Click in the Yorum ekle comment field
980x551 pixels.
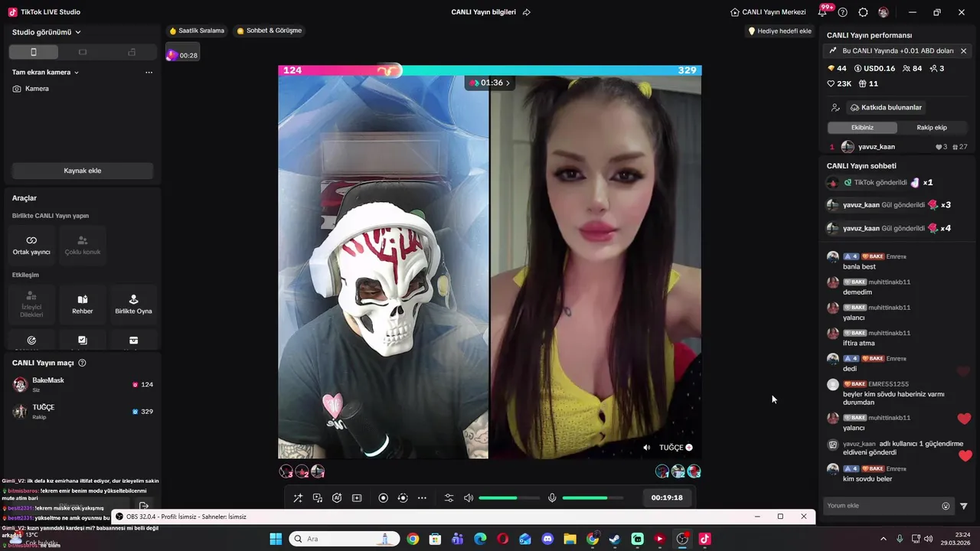(882, 506)
